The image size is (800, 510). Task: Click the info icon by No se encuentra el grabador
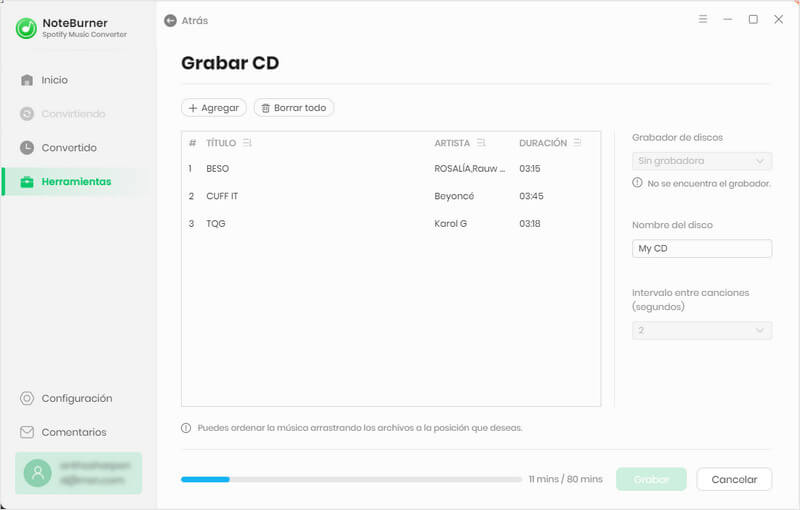pos(637,183)
